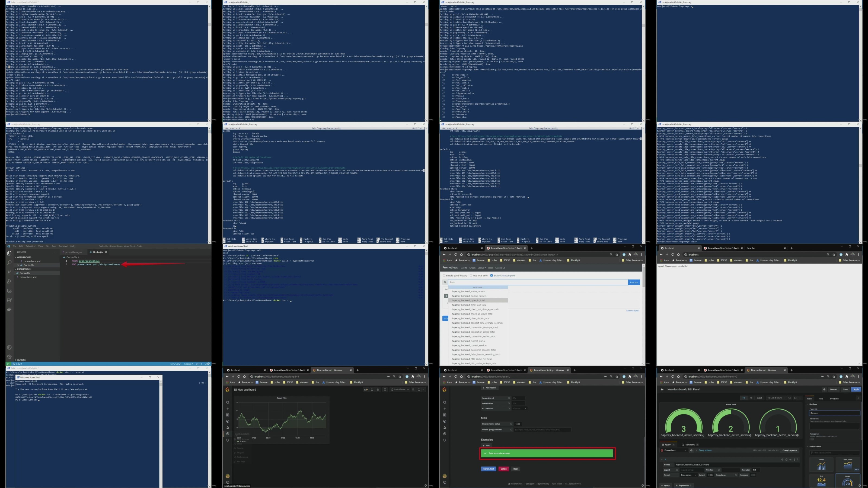
Task: Open the Docker view in VS Code activity bar
Action: pos(9,310)
